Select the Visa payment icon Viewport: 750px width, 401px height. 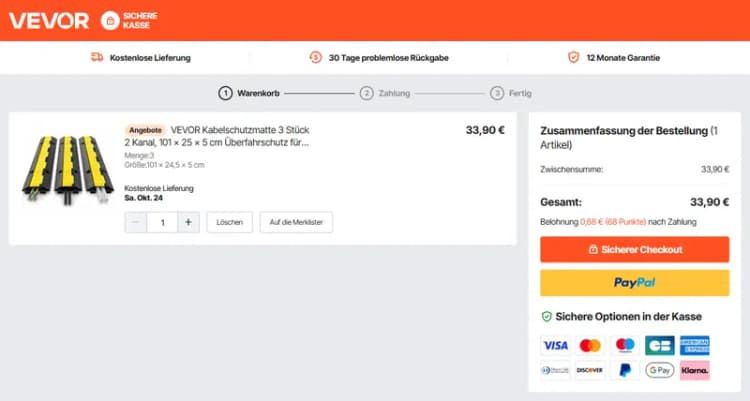(x=555, y=345)
